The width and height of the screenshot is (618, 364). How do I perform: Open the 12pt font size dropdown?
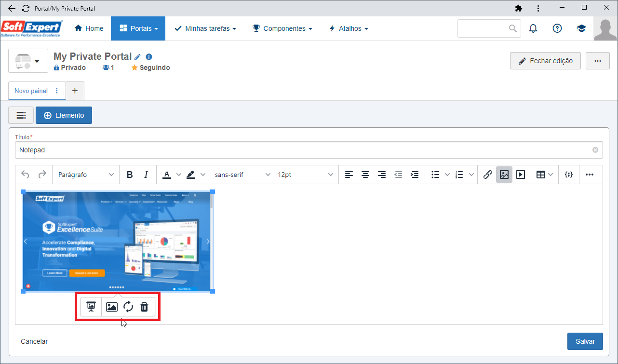click(305, 175)
